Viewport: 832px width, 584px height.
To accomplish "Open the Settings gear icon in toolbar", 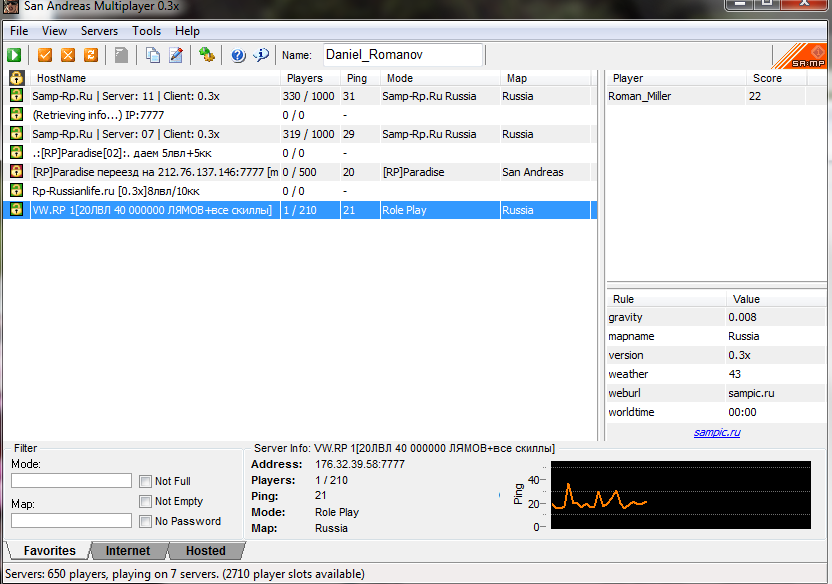I will point(206,55).
